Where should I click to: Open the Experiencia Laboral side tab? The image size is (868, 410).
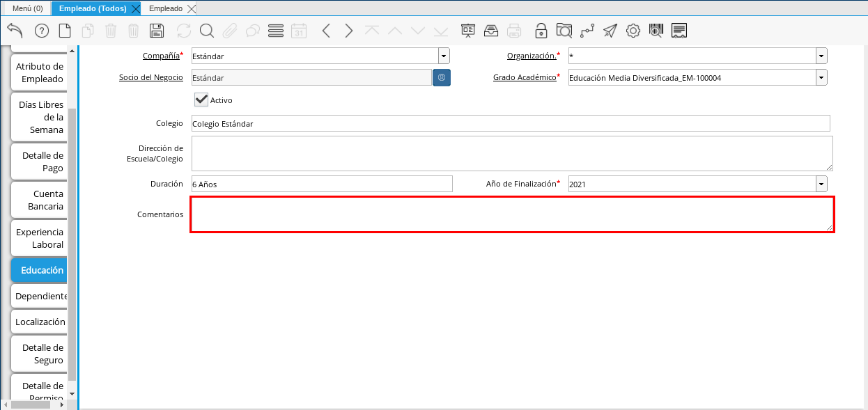click(x=39, y=238)
